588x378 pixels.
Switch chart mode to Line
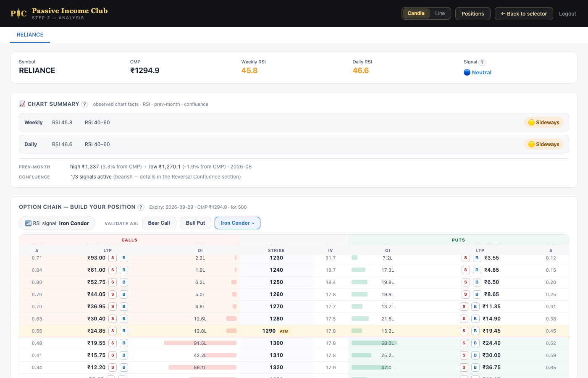[440, 13]
